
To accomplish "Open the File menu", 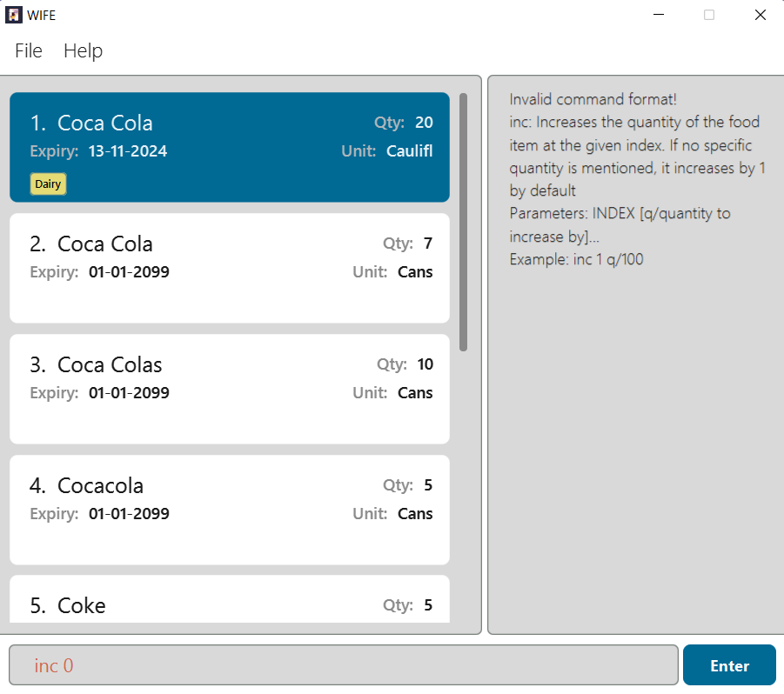I will coord(29,51).
